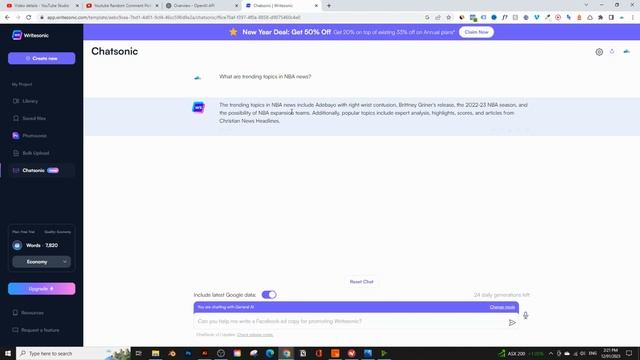The image size is (640, 360).
Task: Open the Economy quality dropdown
Action: [41, 262]
